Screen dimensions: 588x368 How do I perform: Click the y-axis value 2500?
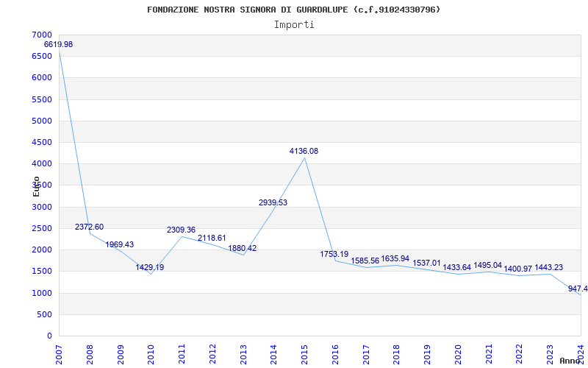click(x=43, y=228)
